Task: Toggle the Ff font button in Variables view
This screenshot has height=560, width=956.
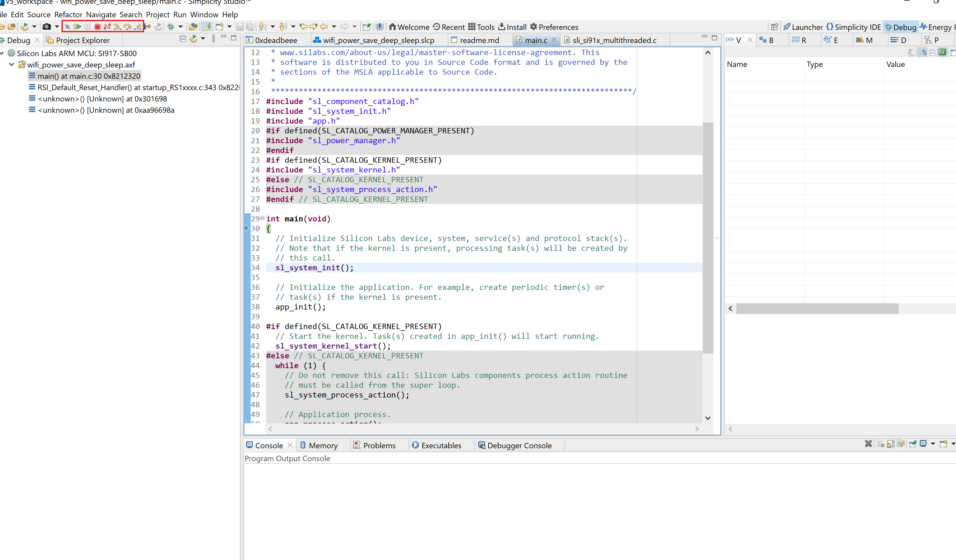Action: (942, 52)
